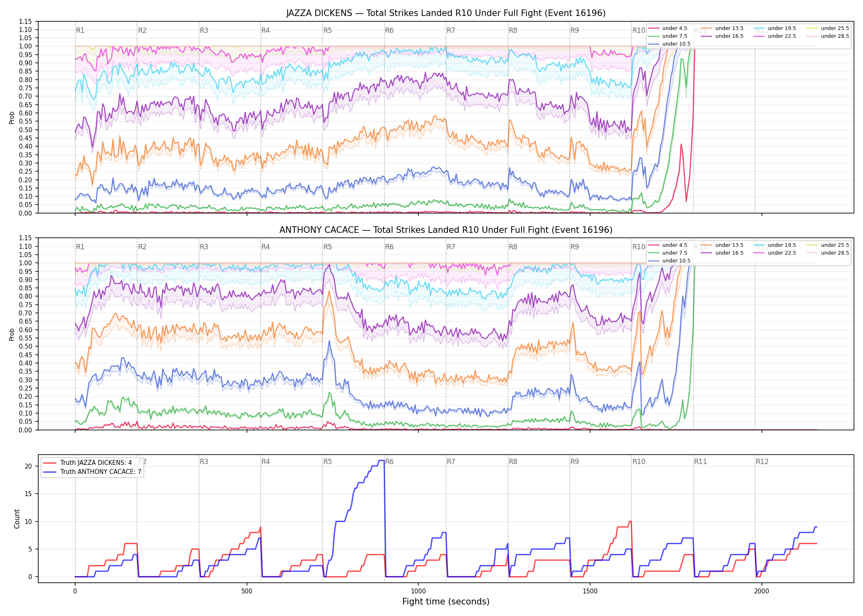Click the R6 label in Anthony Cacace chart
This screenshot has height=616, width=863.
point(389,247)
